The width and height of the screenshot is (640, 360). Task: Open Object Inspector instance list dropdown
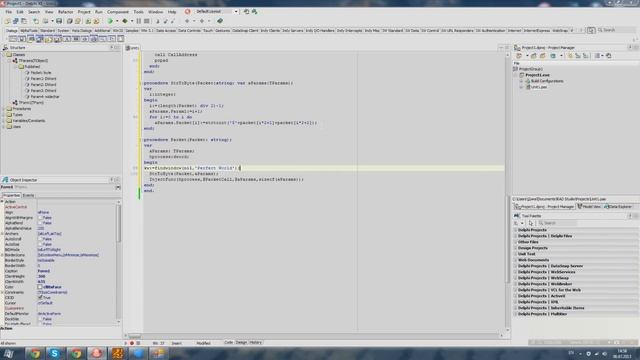[118, 187]
